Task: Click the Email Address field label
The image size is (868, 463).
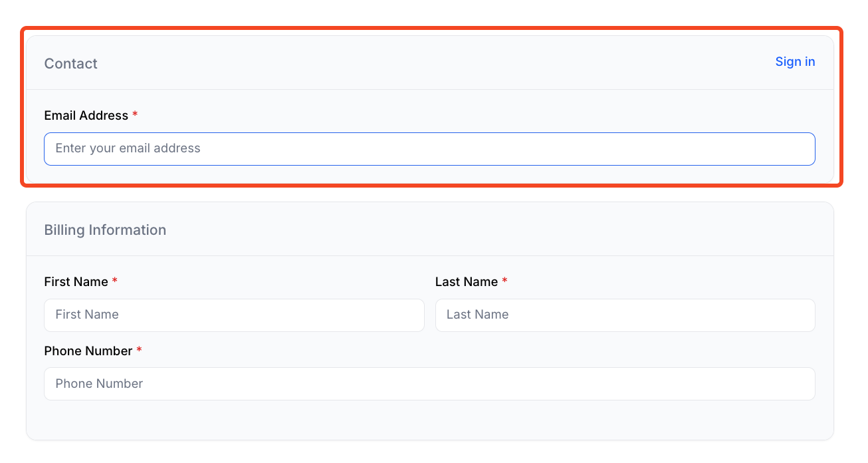Action: [86, 116]
